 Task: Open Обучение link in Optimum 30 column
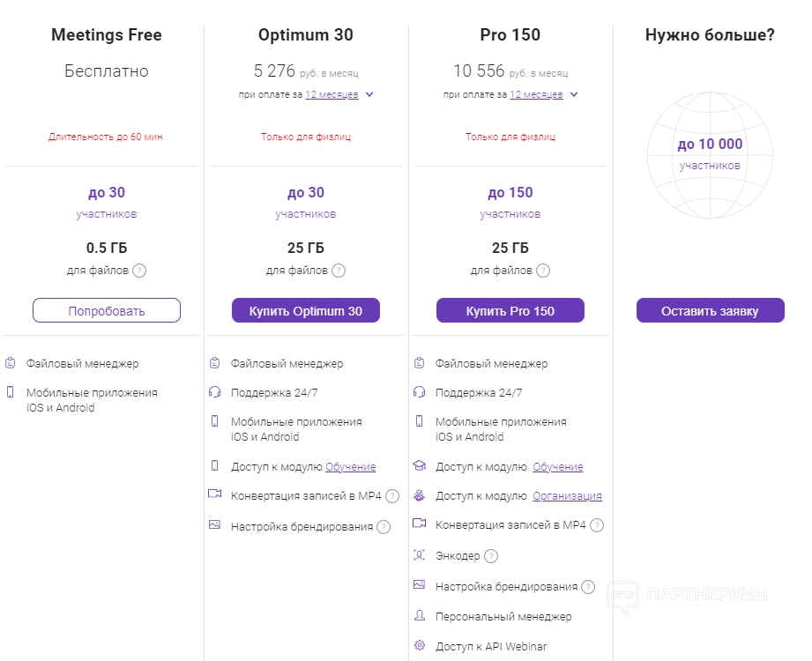351,467
